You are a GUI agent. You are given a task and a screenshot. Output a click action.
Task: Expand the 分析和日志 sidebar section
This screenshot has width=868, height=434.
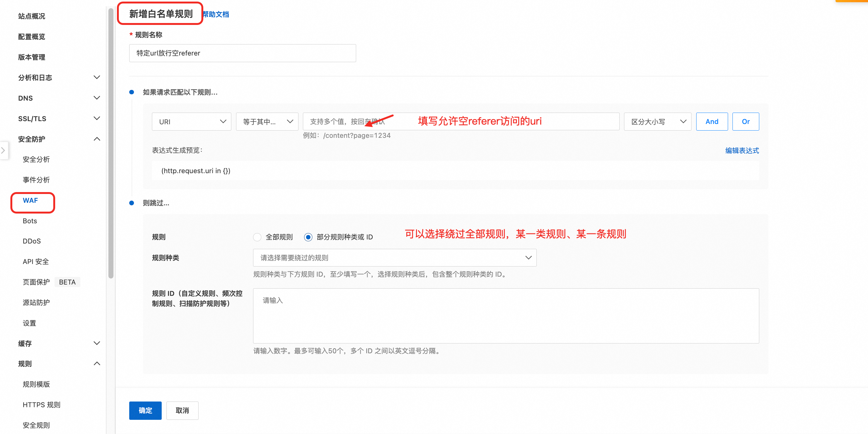click(x=96, y=78)
